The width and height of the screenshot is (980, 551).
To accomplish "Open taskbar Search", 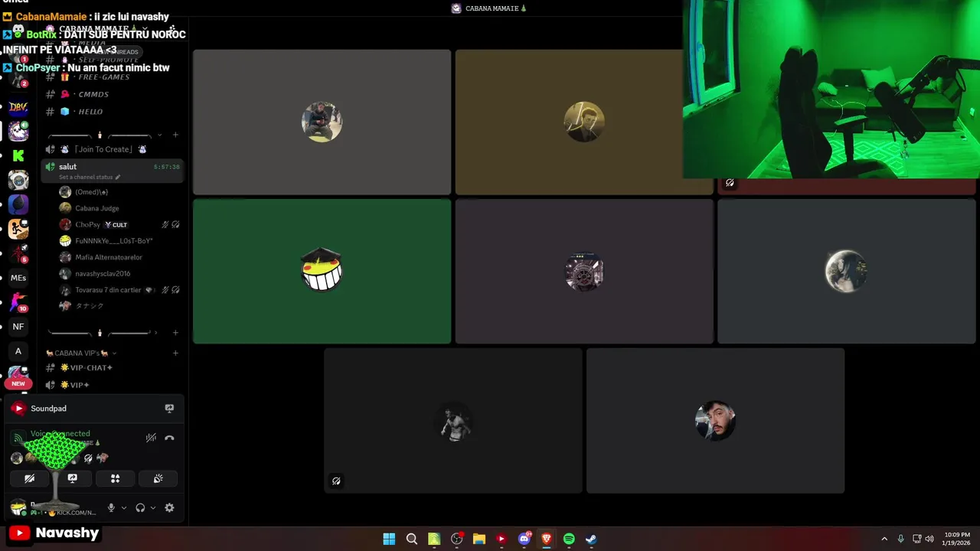I will tap(412, 539).
